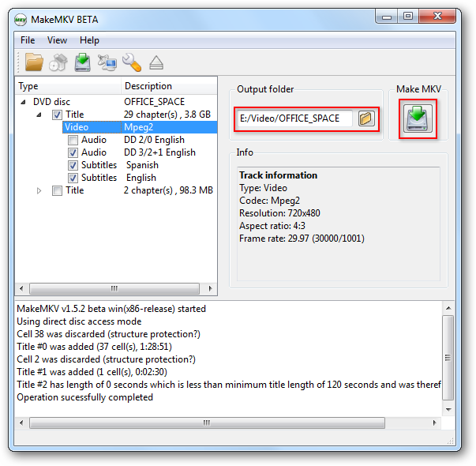Click the MakeMKV title bar logo icon

21,20
